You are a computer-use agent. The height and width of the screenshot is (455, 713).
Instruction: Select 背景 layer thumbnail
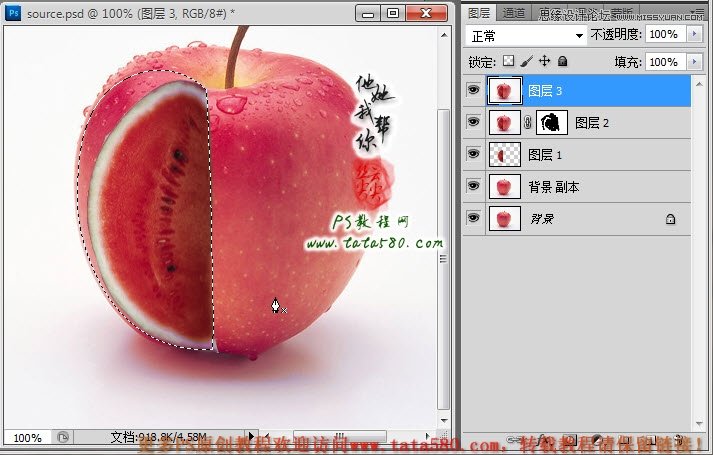504,219
